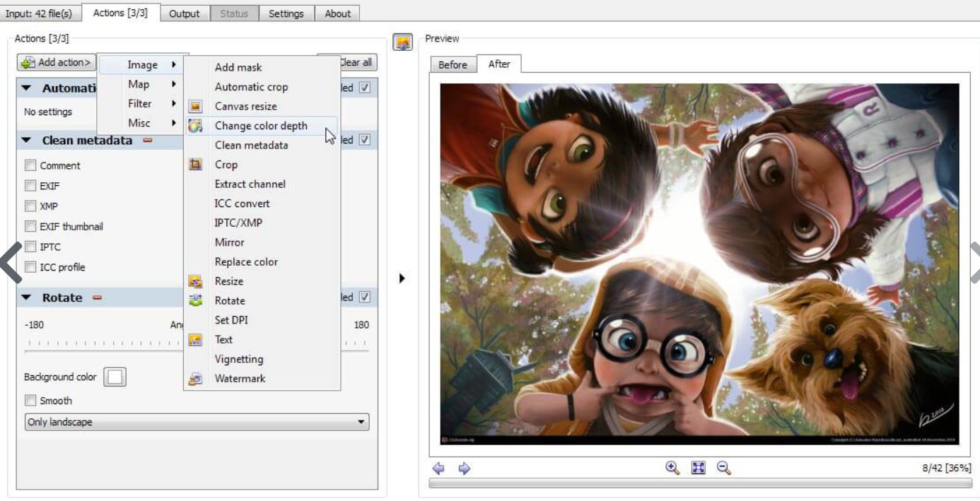
Task: Open the Output tab
Action: tap(185, 13)
